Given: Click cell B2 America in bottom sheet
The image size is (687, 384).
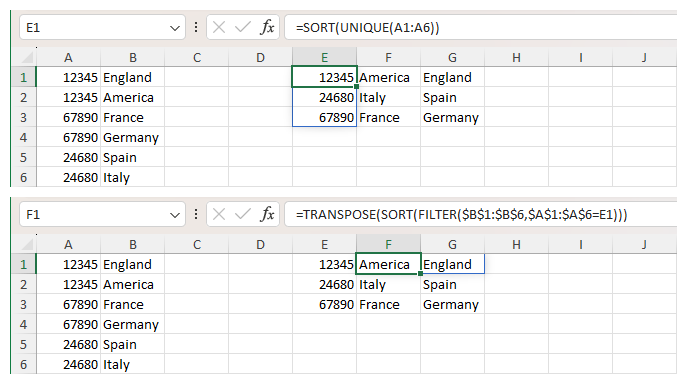Looking at the screenshot, I should coord(133,284).
